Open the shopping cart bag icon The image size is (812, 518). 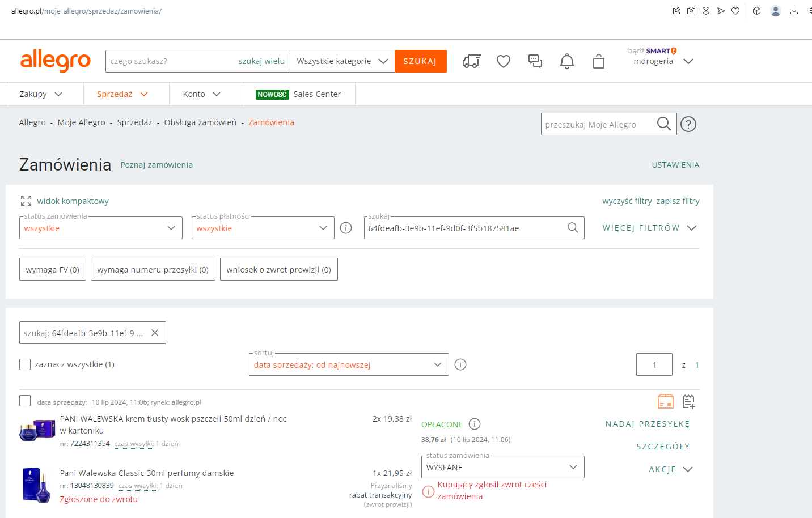(599, 61)
